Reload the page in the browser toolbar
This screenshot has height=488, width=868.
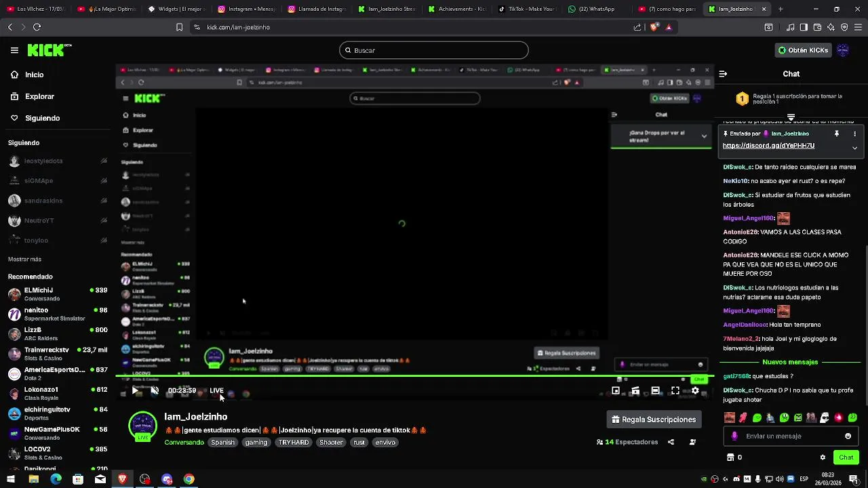point(37,27)
